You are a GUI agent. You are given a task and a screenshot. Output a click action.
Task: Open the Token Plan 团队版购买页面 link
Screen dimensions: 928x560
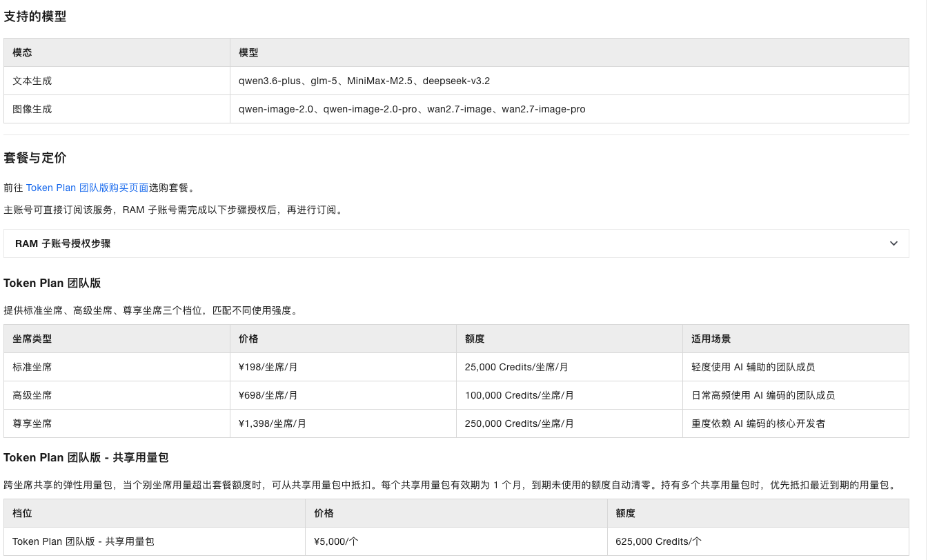click(87, 188)
